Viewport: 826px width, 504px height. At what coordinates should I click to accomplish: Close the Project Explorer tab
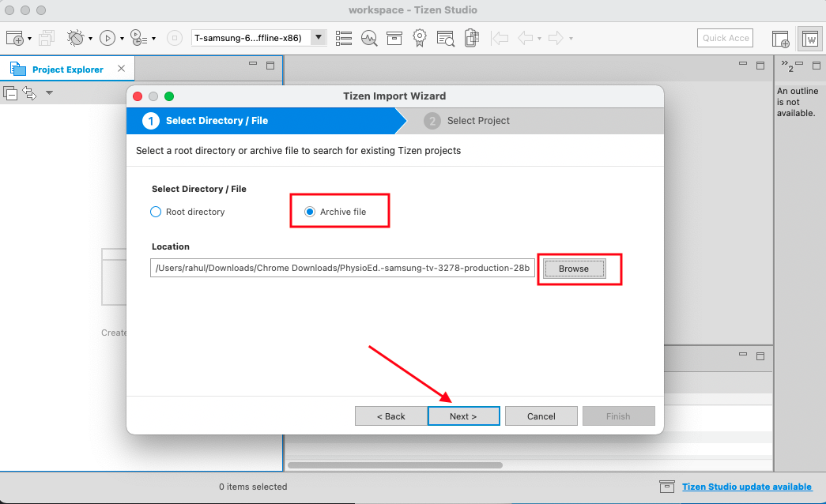coord(121,69)
